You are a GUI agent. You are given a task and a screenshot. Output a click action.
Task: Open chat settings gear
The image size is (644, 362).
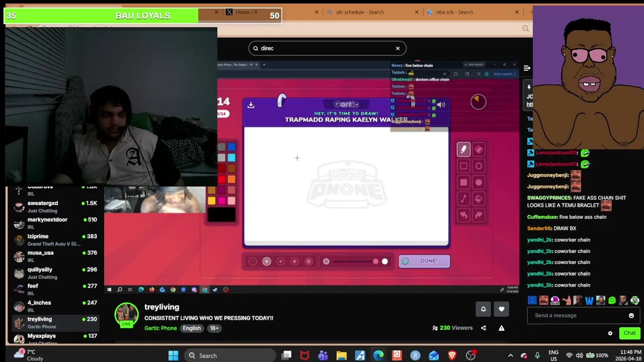(610, 333)
